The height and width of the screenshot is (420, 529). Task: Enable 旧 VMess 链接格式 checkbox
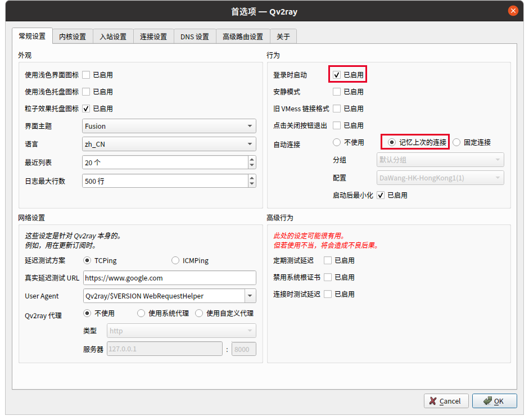click(337, 109)
